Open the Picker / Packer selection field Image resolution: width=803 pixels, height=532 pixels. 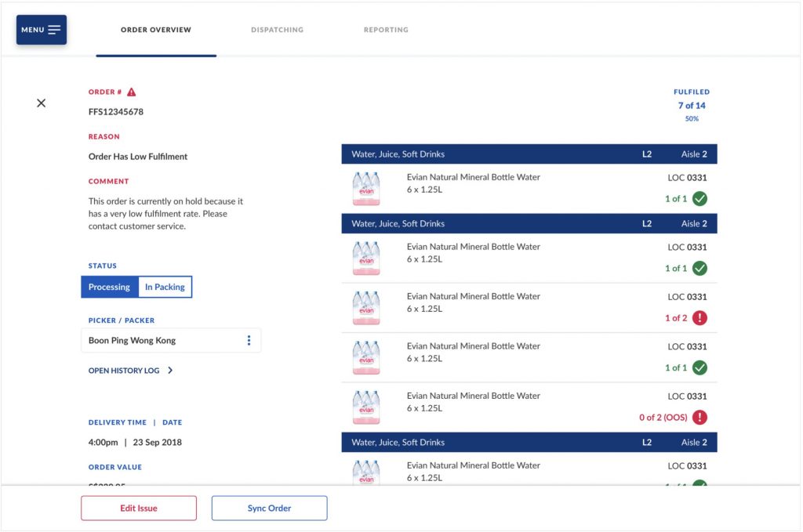coord(171,340)
